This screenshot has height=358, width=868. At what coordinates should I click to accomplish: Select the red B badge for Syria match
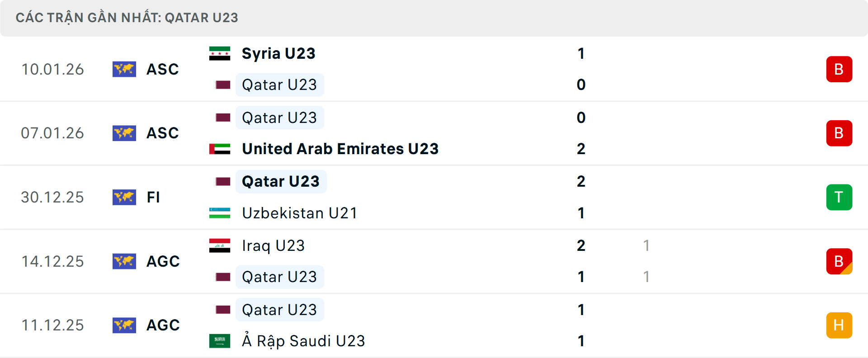(x=839, y=69)
